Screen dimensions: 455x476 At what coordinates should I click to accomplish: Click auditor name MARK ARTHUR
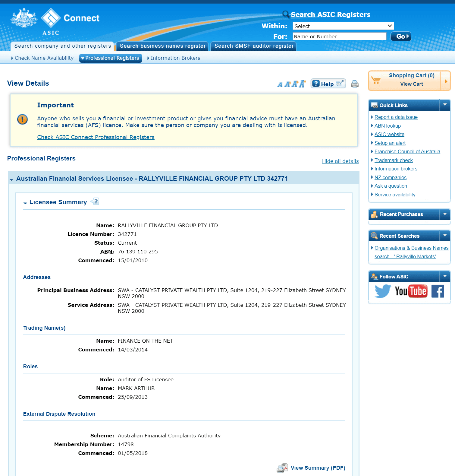pyautogui.click(x=136, y=388)
